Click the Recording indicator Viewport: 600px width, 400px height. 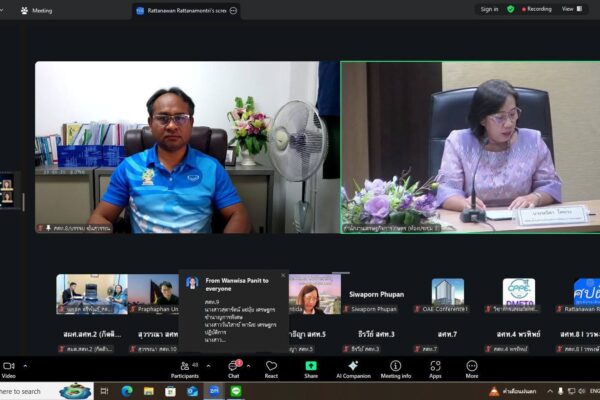pos(535,9)
